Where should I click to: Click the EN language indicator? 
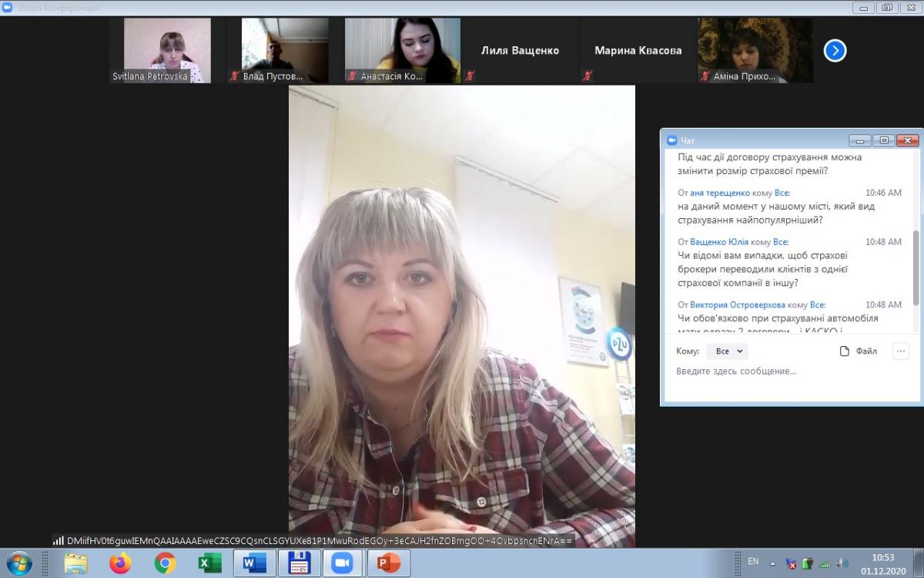click(753, 561)
